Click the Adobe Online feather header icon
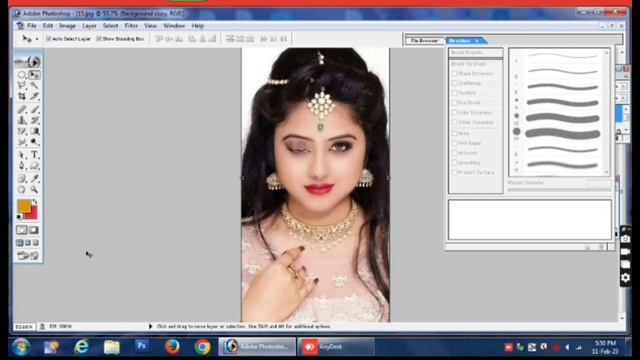640x360 pixels. [28, 62]
